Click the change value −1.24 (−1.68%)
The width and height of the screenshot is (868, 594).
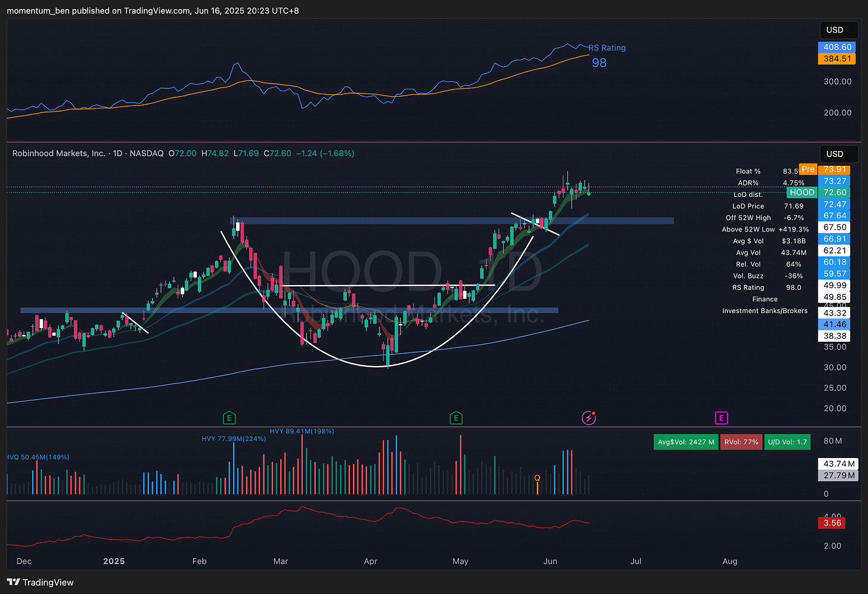coord(325,153)
